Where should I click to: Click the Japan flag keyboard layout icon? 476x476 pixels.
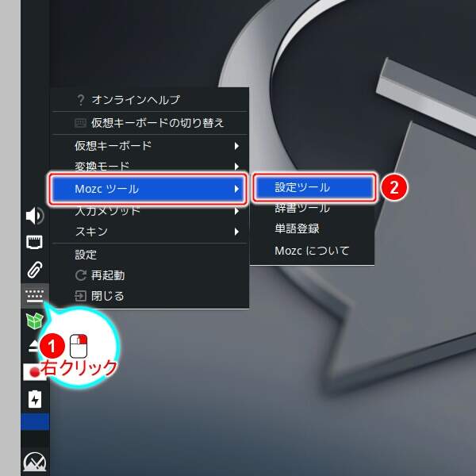(x=34, y=372)
